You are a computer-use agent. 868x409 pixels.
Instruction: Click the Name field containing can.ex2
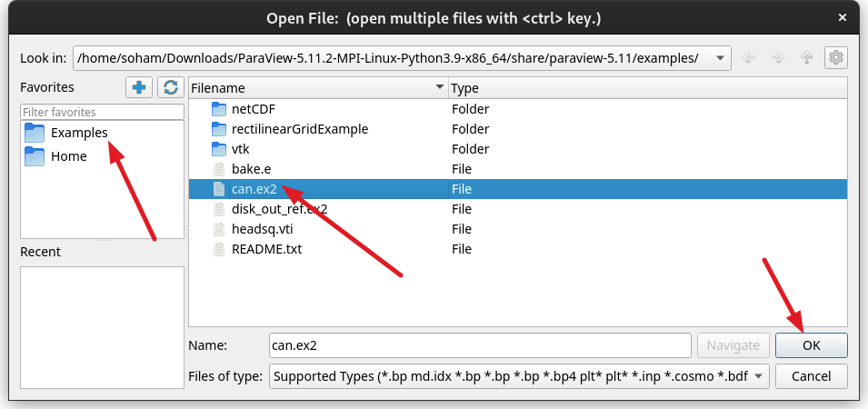tap(480, 344)
